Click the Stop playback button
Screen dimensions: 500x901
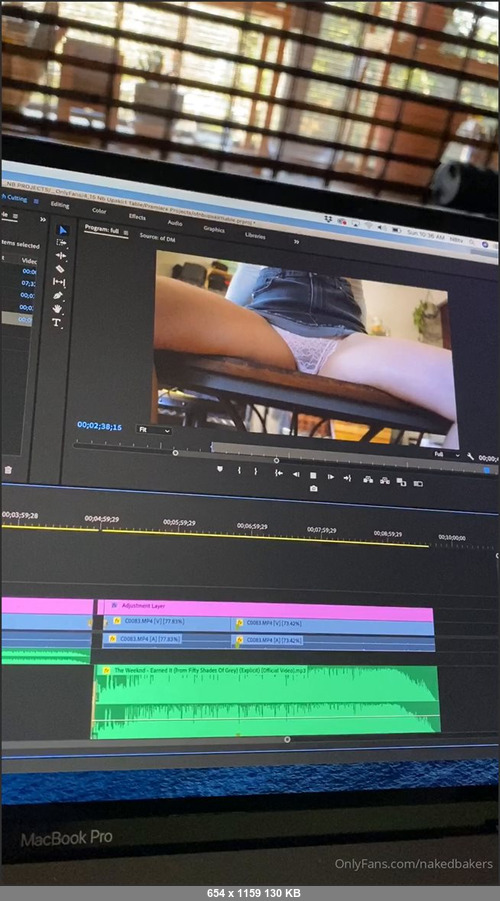tap(313, 475)
